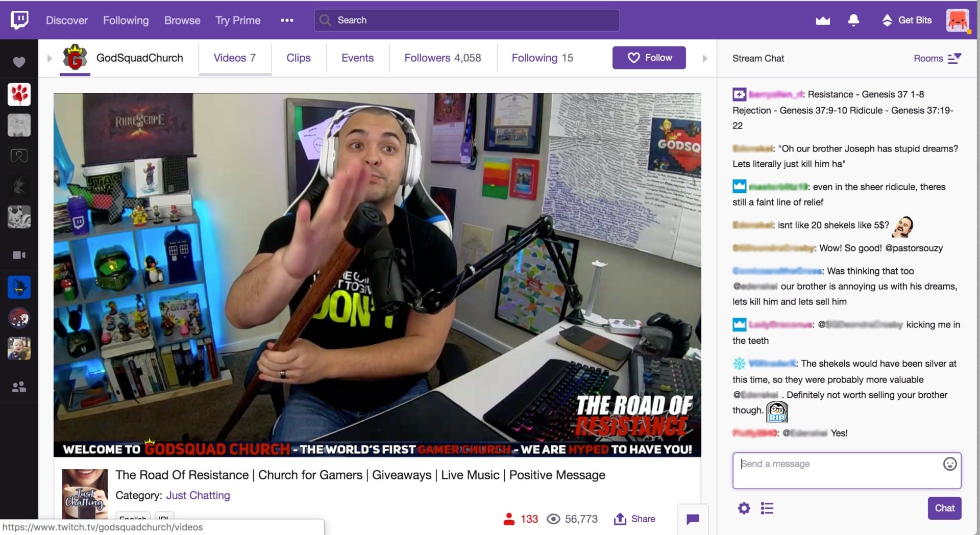Image resolution: width=980 pixels, height=535 pixels.
Task: Open the emote picker smiley
Action: click(949, 464)
